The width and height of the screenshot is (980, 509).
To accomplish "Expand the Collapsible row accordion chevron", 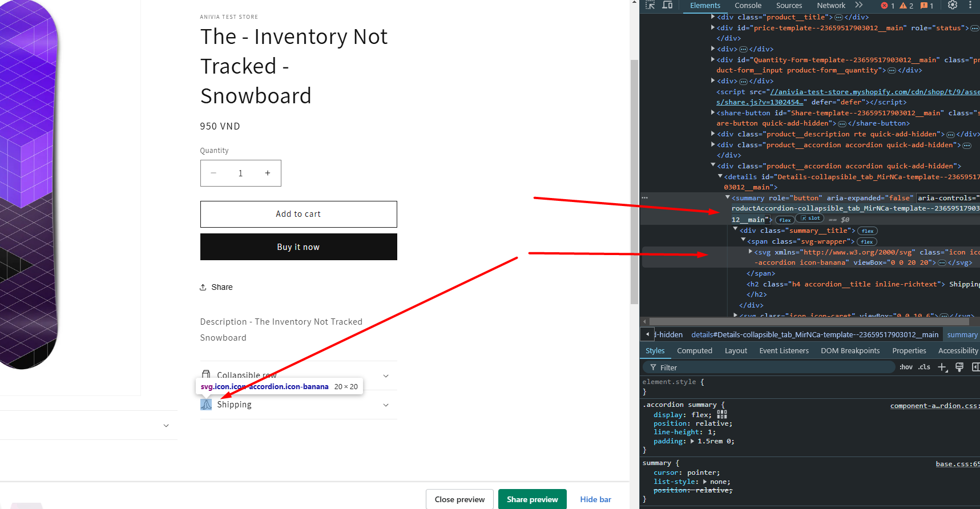I will point(386,375).
